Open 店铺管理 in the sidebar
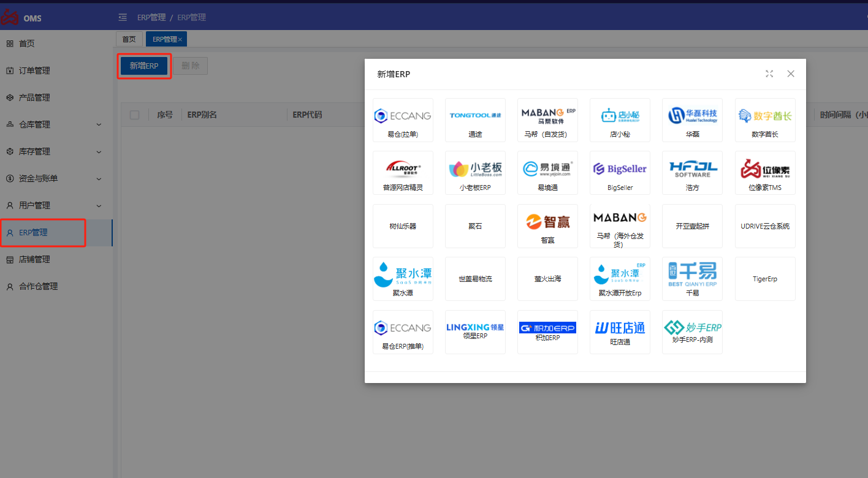Image resolution: width=868 pixels, height=478 pixels. [56, 259]
